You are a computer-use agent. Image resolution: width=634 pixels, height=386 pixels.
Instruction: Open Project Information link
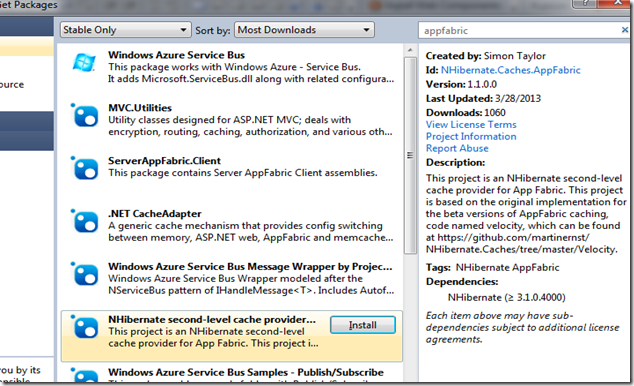pos(471,137)
